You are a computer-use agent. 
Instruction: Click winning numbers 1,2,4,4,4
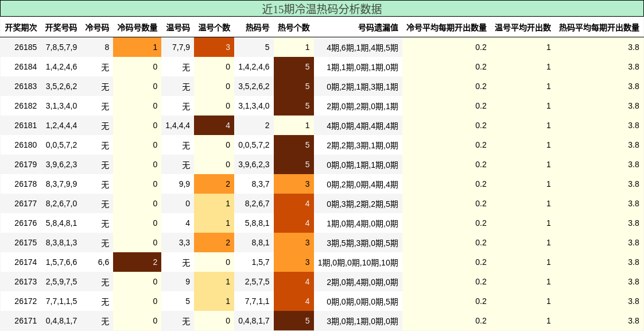coord(61,125)
